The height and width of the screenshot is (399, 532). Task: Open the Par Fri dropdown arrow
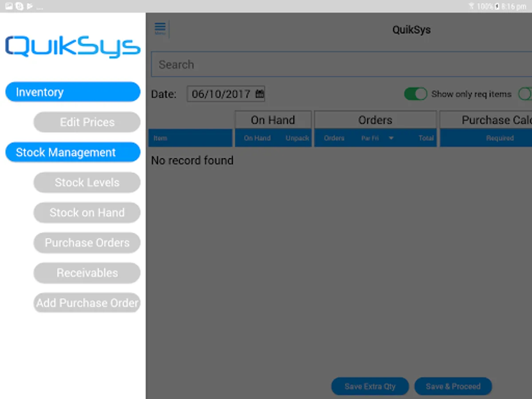click(x=391, y=138)
